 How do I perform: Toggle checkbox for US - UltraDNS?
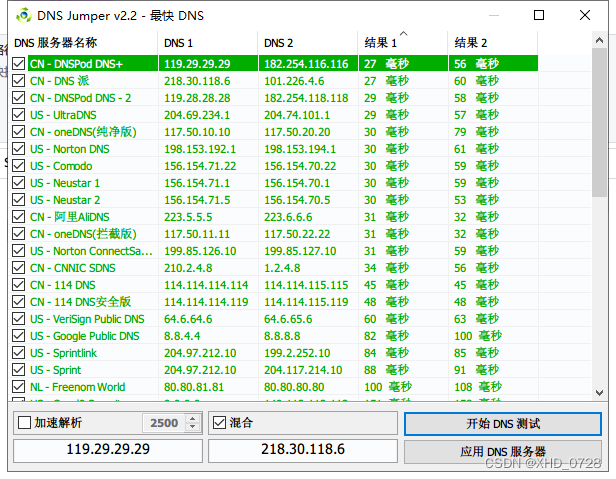tap(18, 115)
